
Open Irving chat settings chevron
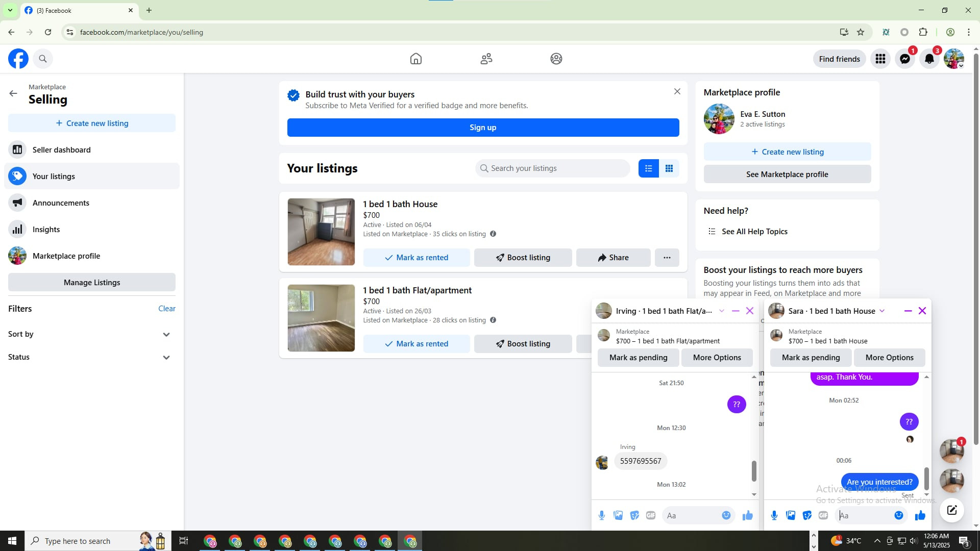click(x=721, y=311)
